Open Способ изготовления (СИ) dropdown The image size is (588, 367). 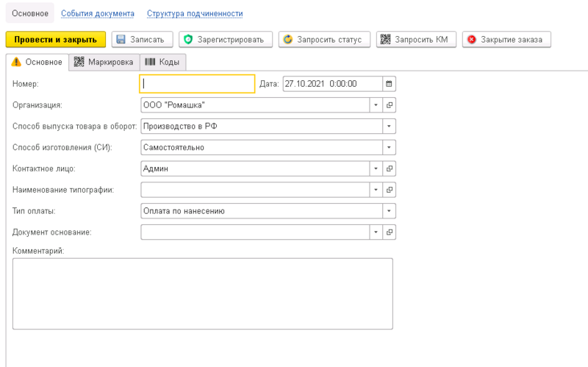[389, 147]
